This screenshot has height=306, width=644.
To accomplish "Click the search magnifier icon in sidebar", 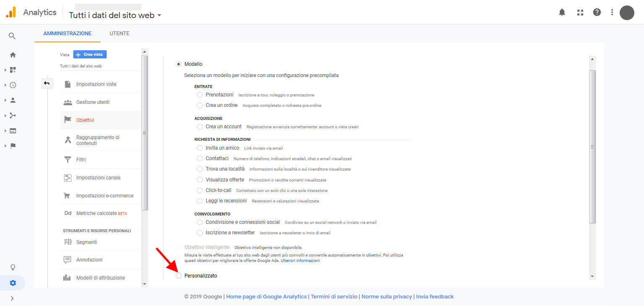I will pyautogui.click(x=12, y=36).
